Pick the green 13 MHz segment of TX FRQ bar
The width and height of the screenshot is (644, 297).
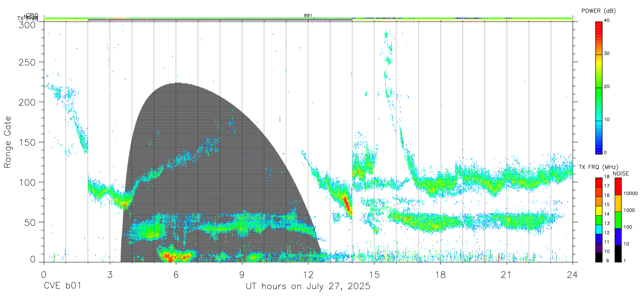[x=599, y=220]
